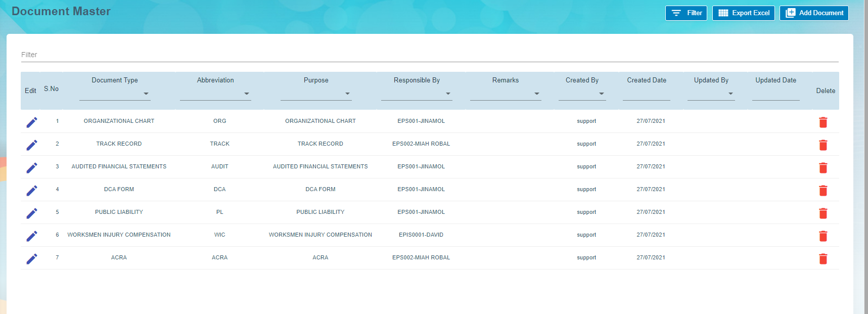Export the table with Export Excel
The image size is (868, 314).
pos(744,13)
